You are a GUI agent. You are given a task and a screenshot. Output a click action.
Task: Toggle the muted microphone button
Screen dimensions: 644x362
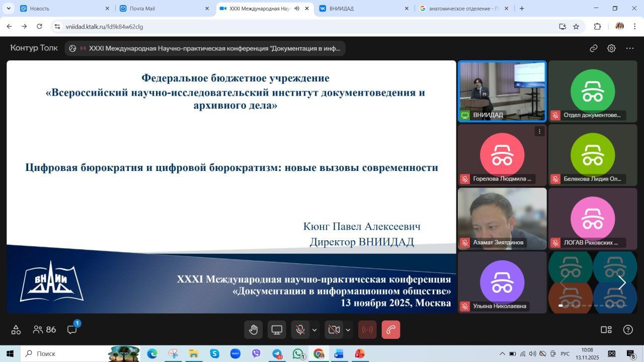click(300, 330)
